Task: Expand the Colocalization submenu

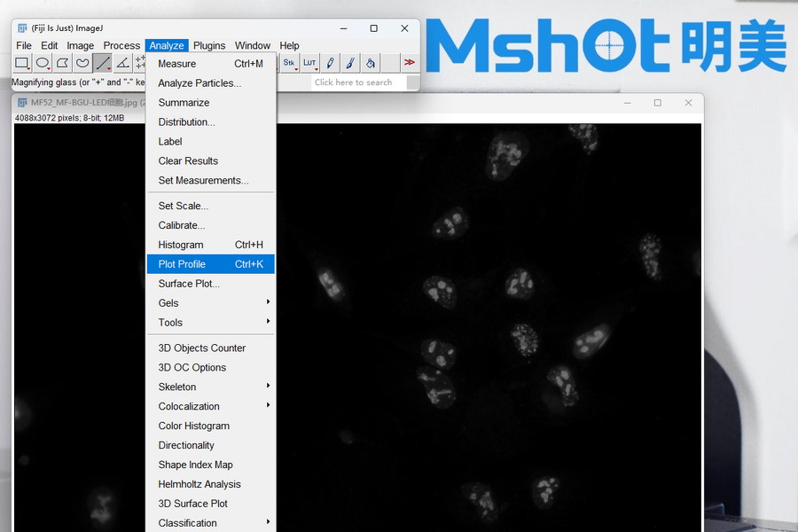Action: (x=211, y=406)
